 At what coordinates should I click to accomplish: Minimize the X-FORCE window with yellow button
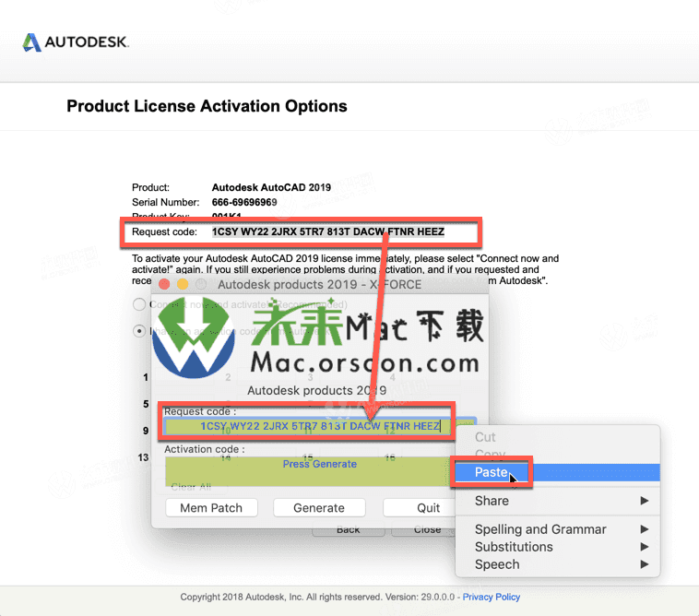coord(183,284)
